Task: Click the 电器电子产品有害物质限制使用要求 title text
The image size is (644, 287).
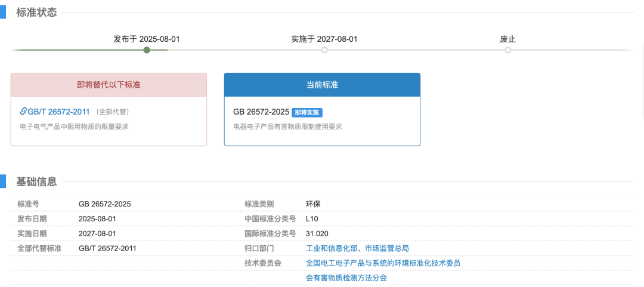Action: coord(287,126)
